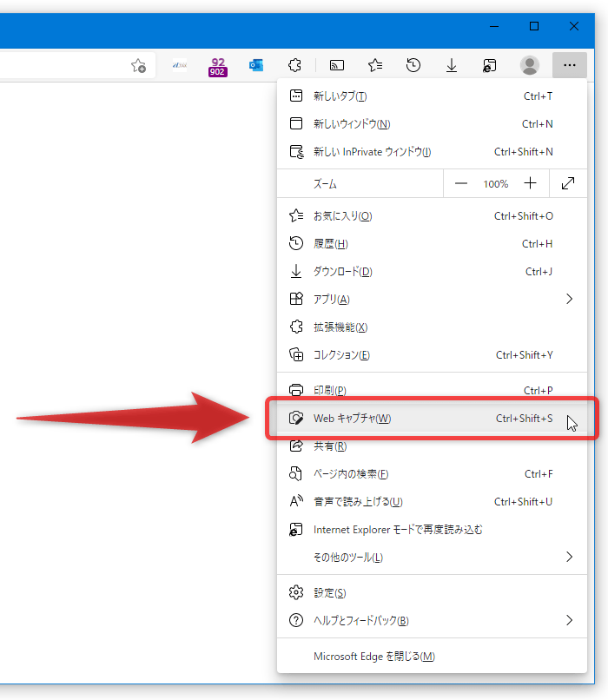The width and height of the screenshot is (608, 700).
Task: Click the gear icon beside 設定
Action: pos(296,593)
